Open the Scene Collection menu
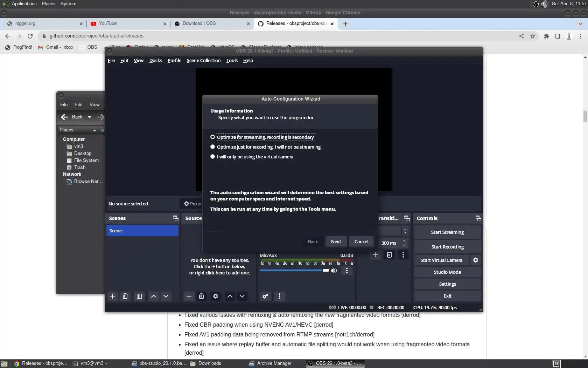 [x=204, y=60]
